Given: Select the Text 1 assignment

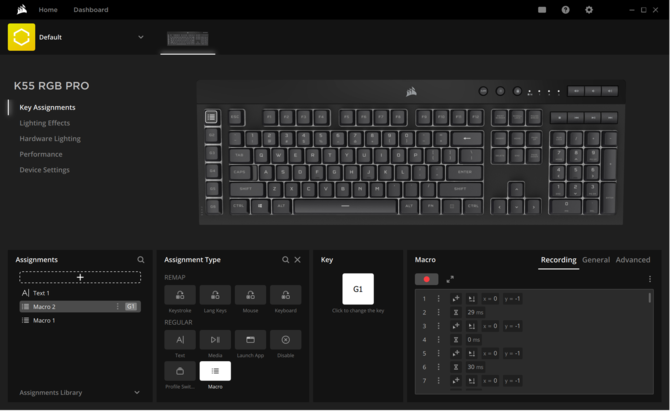Looking at the screenshot, I should [80, 293].
